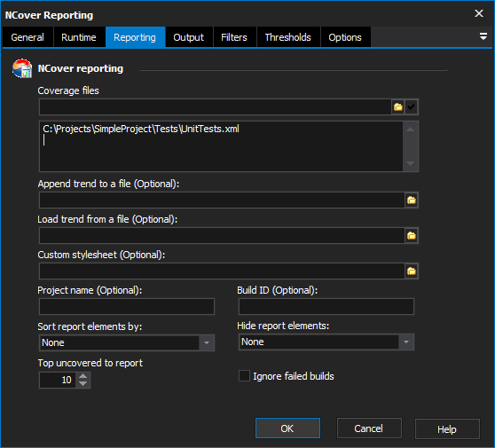Click the Load trend from a file field
This screenshot has height=448, width=495.
222,235
